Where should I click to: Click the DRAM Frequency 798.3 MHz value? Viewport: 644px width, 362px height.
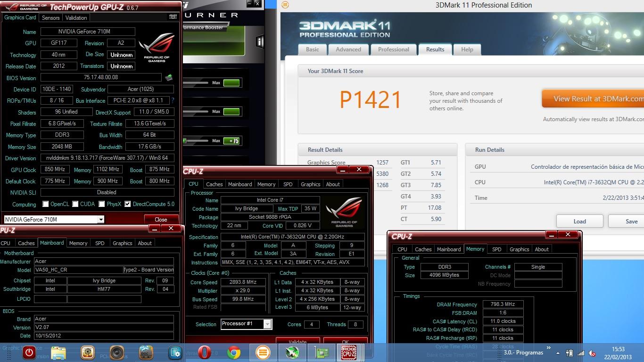point(503,304)
